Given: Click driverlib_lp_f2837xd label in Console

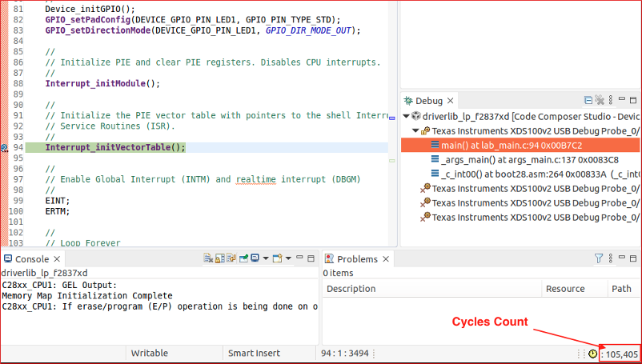Looking at the screenshot, I should click(x=44, y=273).
